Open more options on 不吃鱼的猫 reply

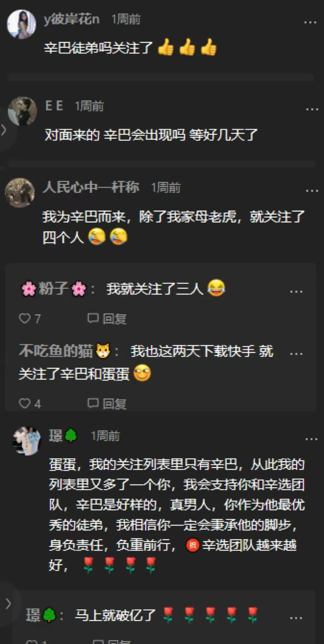pos(296,354)
